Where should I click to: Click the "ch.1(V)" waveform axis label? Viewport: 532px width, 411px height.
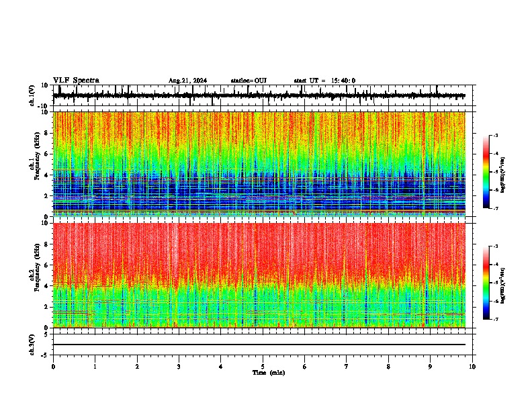[32, 96]
